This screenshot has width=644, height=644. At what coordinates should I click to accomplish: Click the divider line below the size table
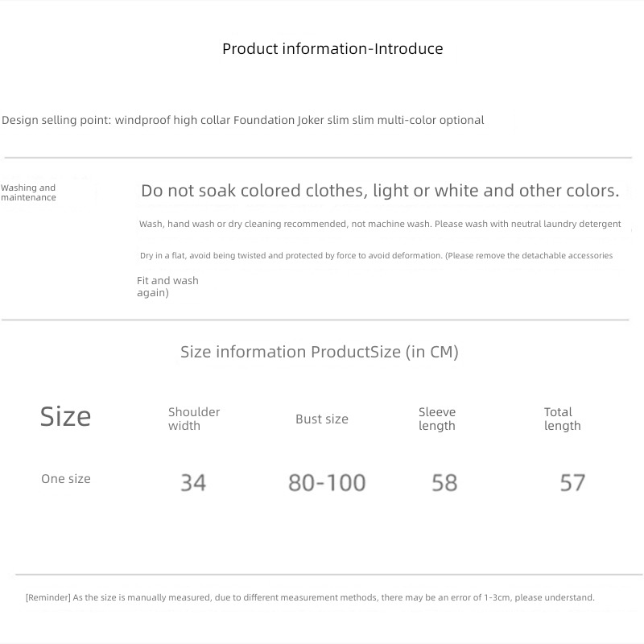pyautogui.click(x=329, y=575)
